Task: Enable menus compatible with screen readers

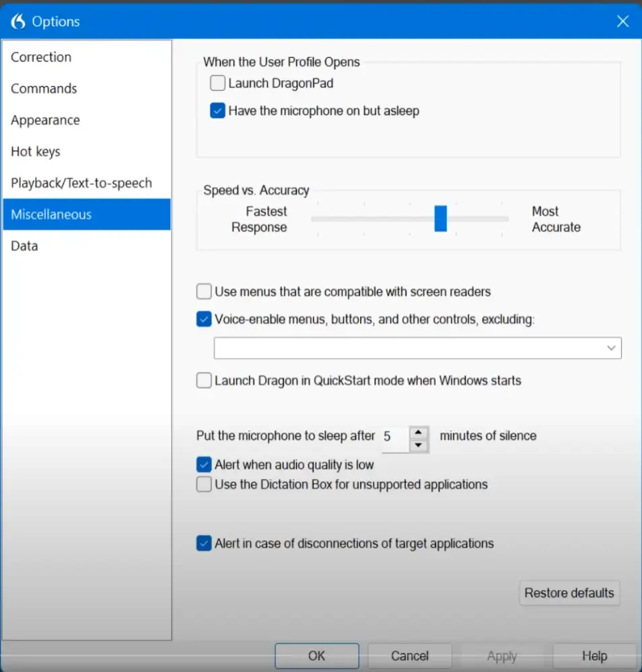Action: (x=204, y=292)
